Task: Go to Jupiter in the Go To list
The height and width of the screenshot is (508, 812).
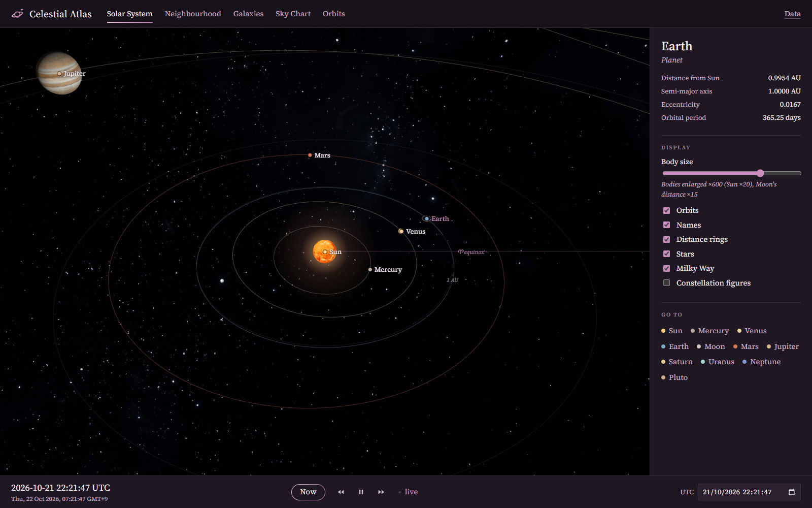Action: click(783, 346)
